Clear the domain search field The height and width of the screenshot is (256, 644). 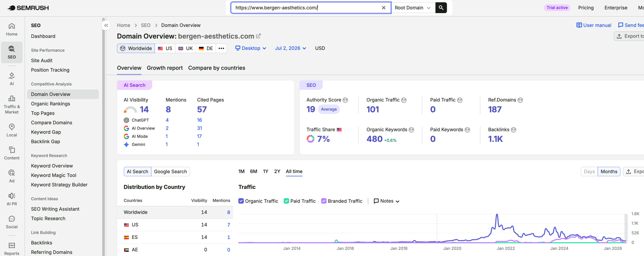[384, 8]
